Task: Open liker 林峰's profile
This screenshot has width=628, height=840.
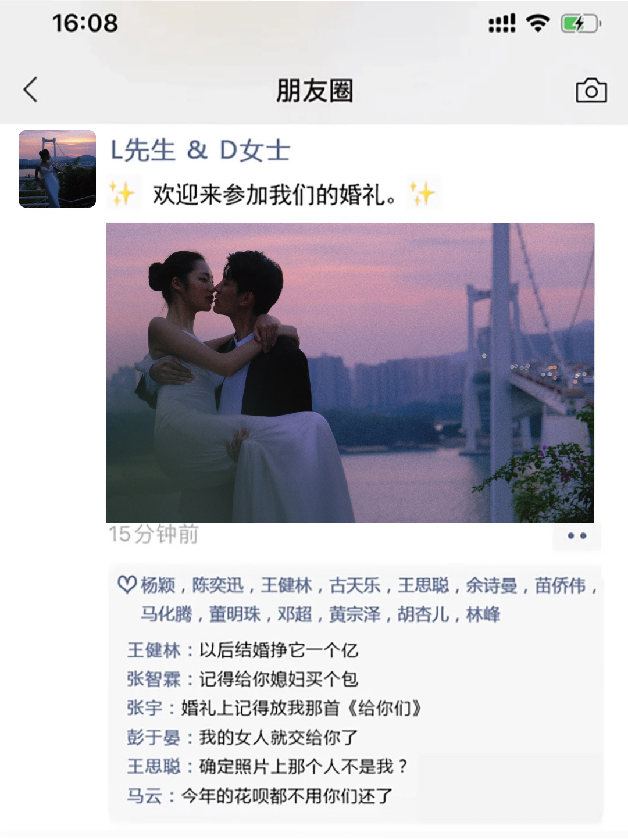Action: 483,614
